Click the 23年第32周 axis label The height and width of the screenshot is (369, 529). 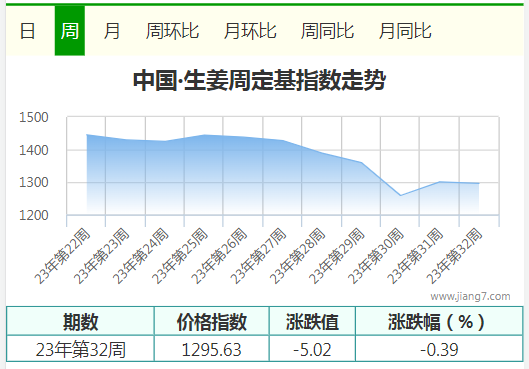[x=455, y=256]
